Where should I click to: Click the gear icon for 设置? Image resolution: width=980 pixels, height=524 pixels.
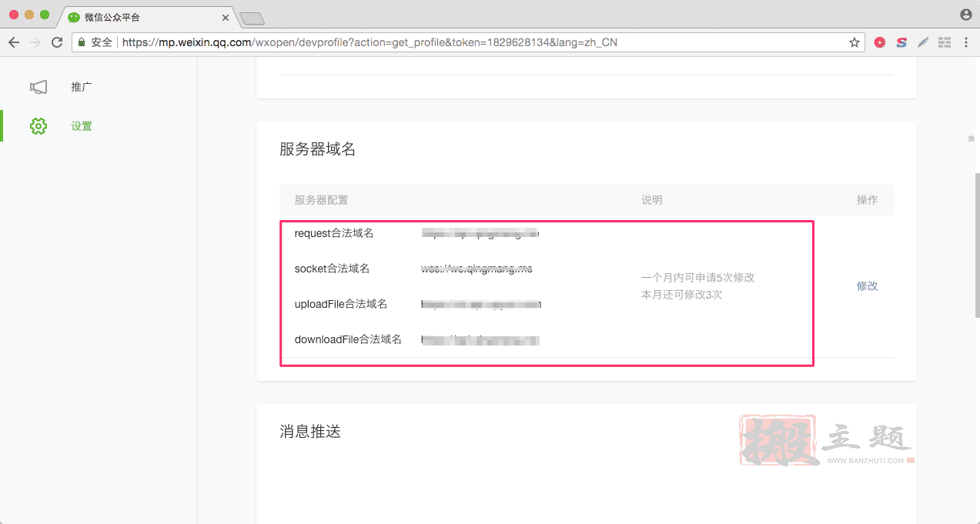coord(38,126)
